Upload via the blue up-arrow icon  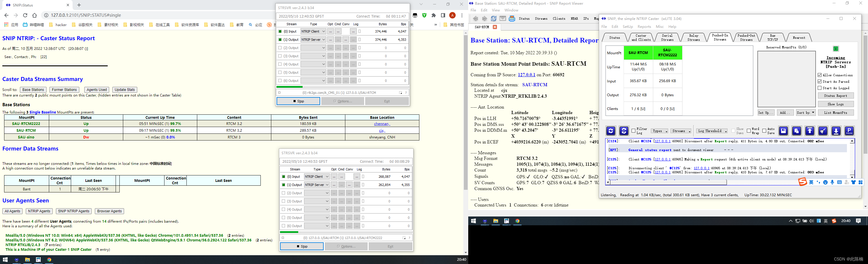810,131
